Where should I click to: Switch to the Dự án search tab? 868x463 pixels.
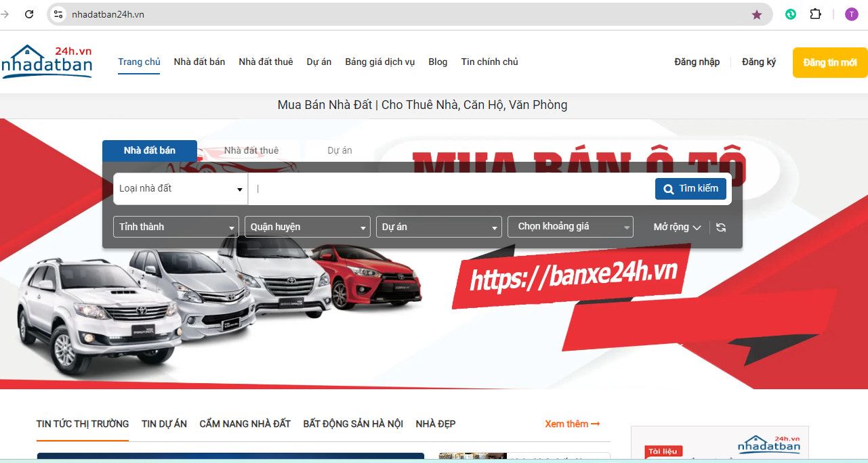(x=339, y=150)
